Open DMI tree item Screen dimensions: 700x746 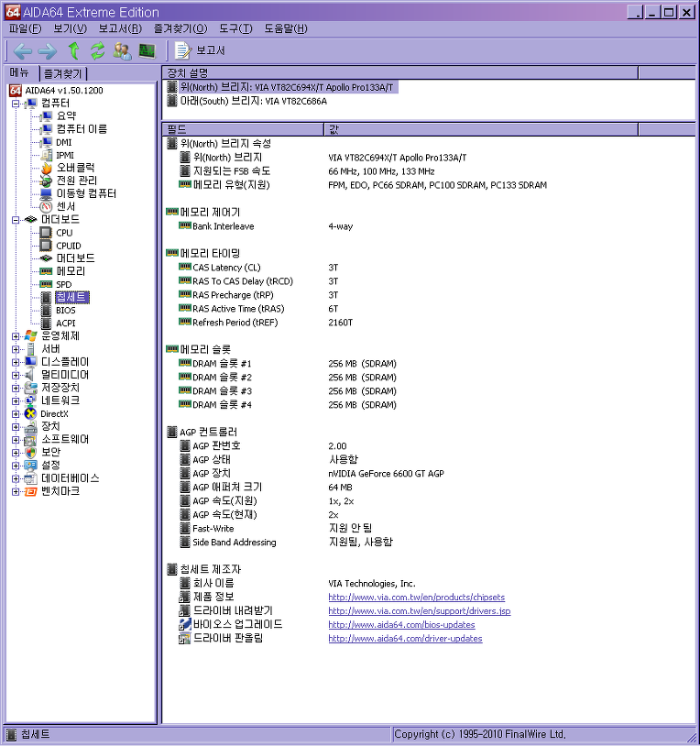(x=64, y=142)
